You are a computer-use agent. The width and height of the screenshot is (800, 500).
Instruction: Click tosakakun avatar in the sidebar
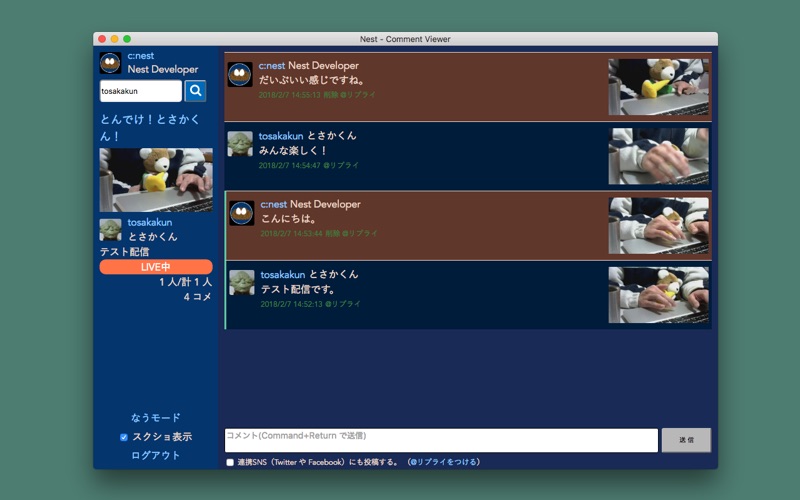[110, 230]
